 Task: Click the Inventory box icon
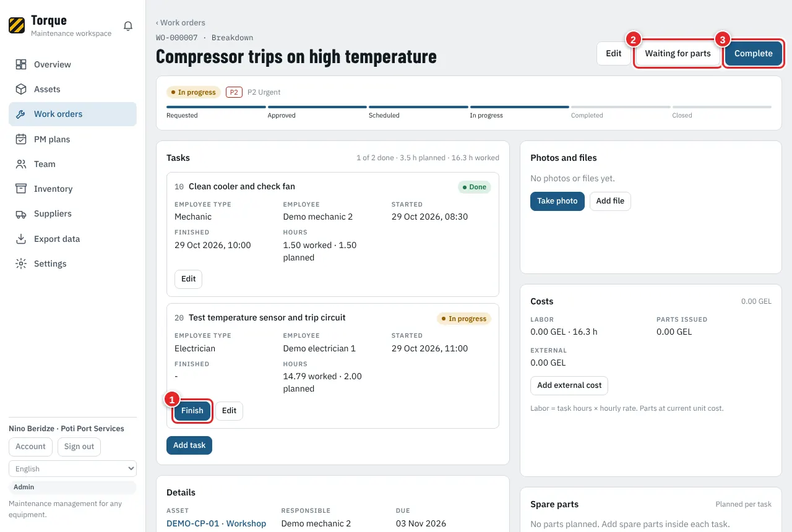(21, 189)
